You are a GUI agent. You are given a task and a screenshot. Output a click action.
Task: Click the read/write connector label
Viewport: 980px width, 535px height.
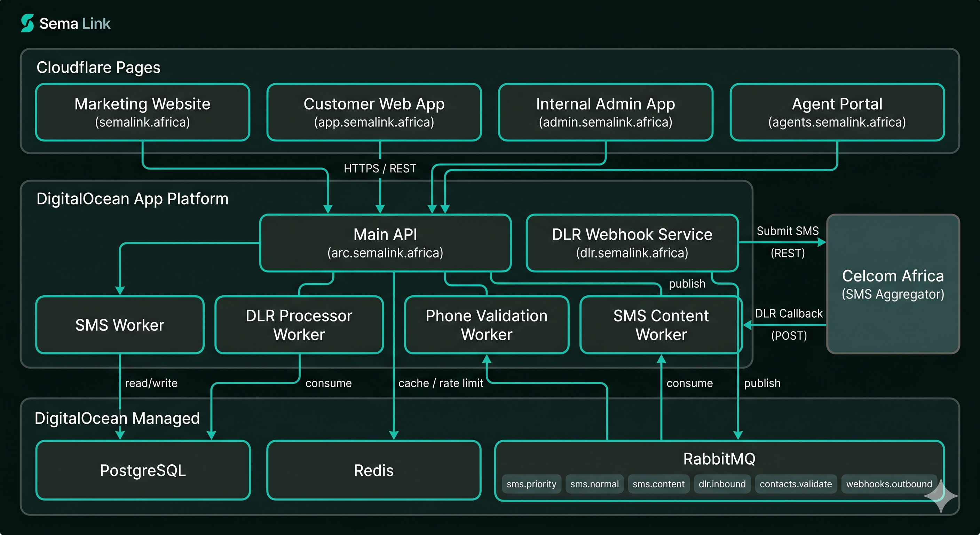151,383
